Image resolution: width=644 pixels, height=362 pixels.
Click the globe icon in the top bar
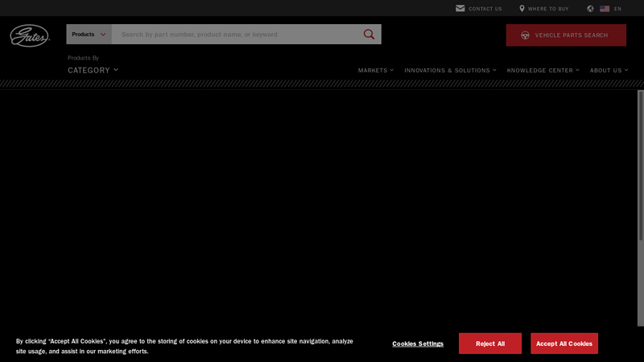tap(590, 9)
